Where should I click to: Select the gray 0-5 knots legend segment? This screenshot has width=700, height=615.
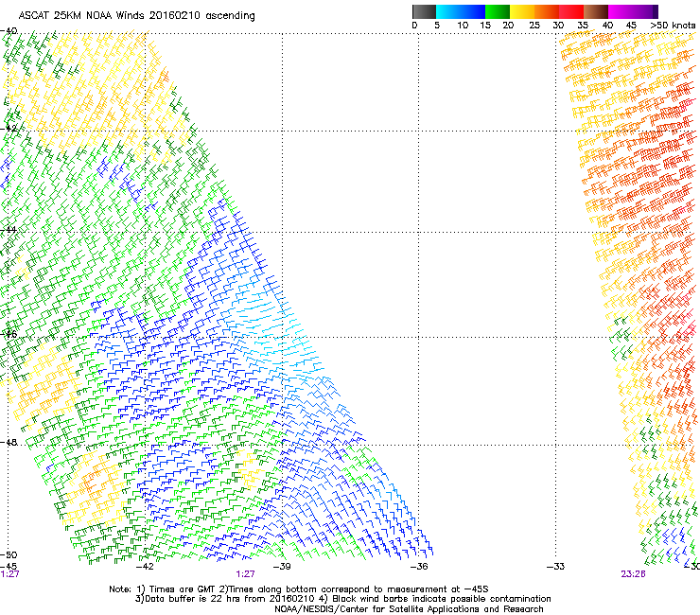point(424,11)
